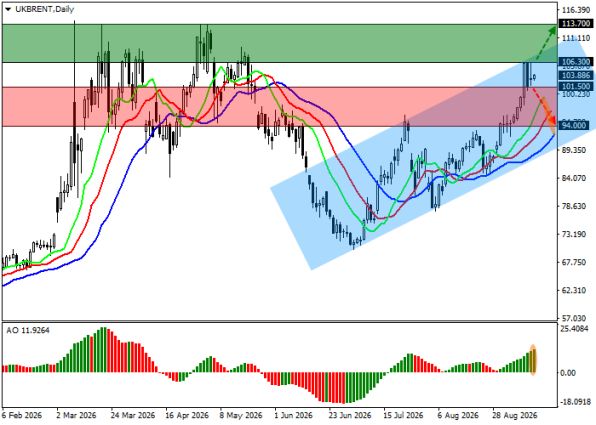Select the 113.700 price level label

576,24
